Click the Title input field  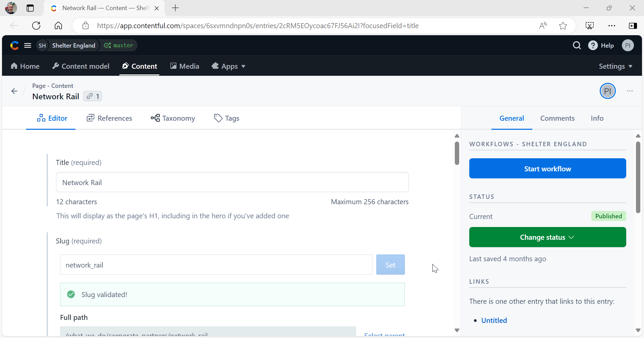232,182
